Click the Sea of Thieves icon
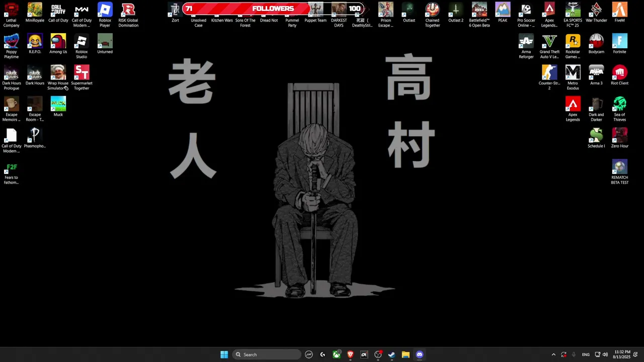644x362 pixels. [619, 110]
